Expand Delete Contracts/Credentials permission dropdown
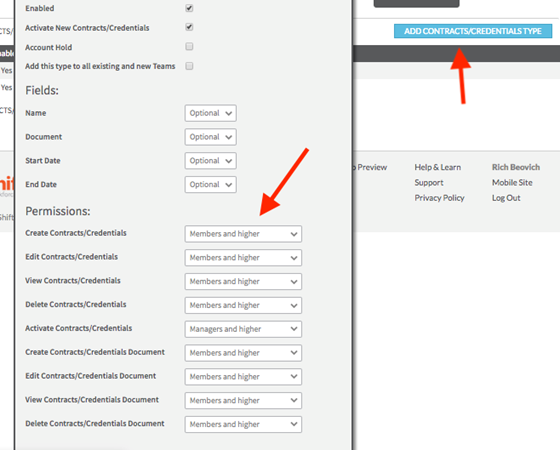Image resolution: width=560 pixels, height=450 pixels. [243, 305]
